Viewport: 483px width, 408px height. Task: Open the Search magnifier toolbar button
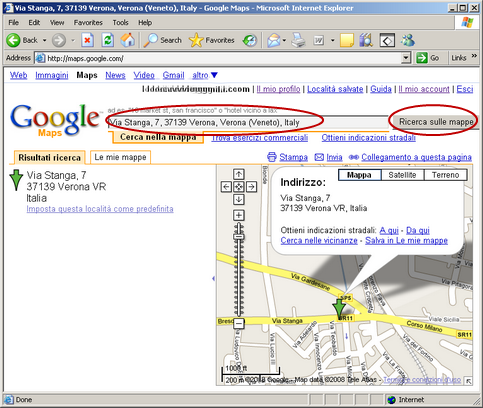point(163,40)
